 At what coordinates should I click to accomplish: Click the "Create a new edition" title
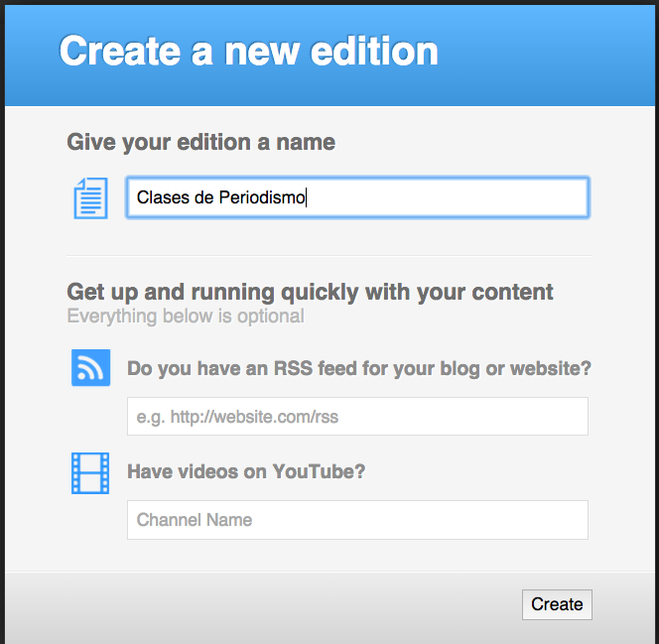pos(248,52)
